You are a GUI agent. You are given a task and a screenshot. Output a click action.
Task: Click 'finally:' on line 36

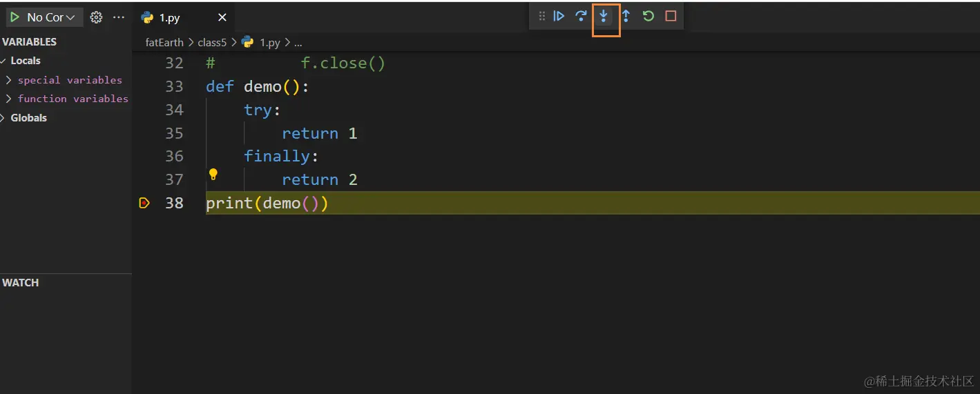click(x=281, y=156)
